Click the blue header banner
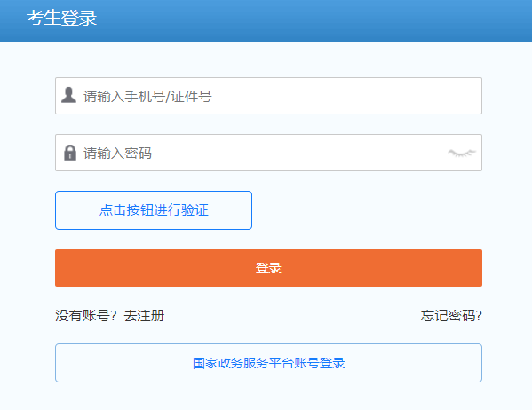 pyautogui.click(x=266, y=20)
